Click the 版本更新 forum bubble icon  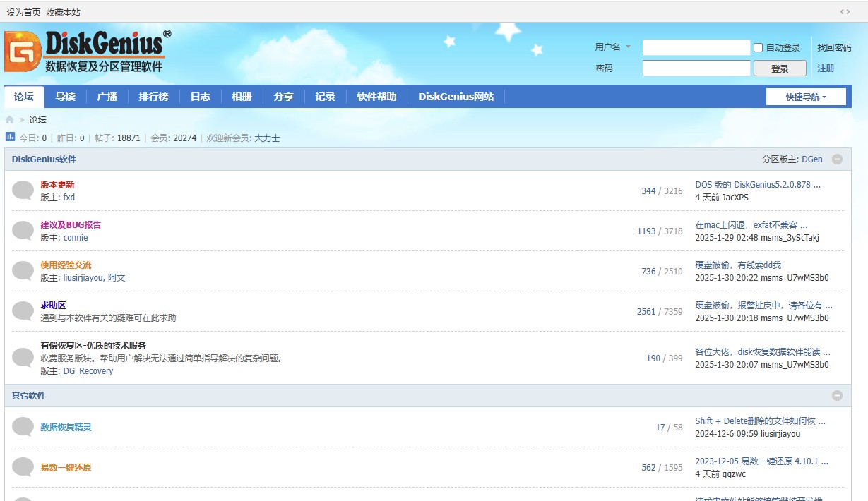pyautogui.click(x=23, y=191)
